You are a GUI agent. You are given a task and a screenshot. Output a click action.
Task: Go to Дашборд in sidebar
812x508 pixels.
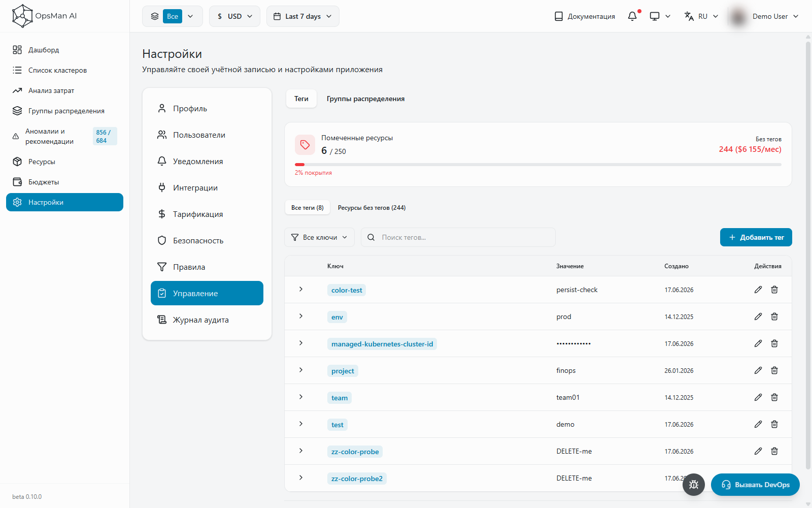coord(64,50)
